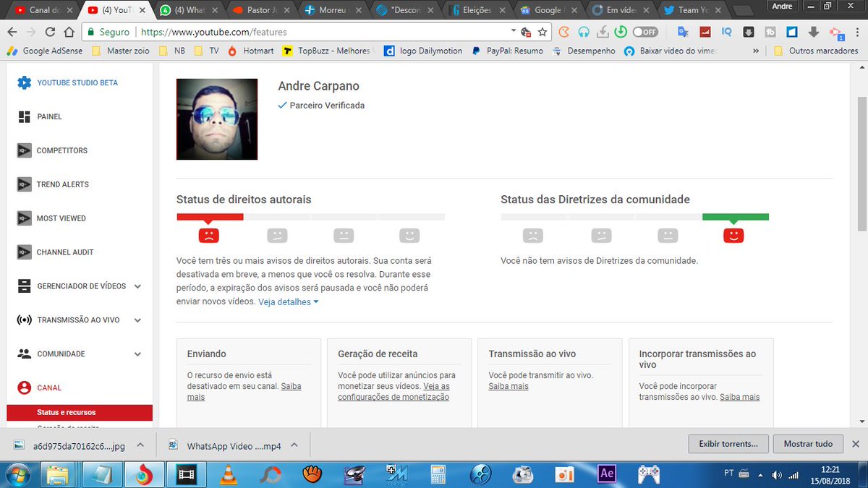The image size is (868, 488).
Task: Click the red happy face community guidelines icon
Action: [733, 235]
